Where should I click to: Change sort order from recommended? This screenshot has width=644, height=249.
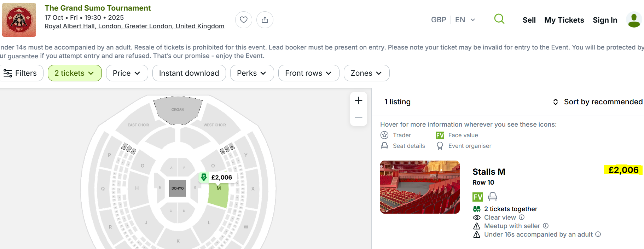[x=598, y=102]
